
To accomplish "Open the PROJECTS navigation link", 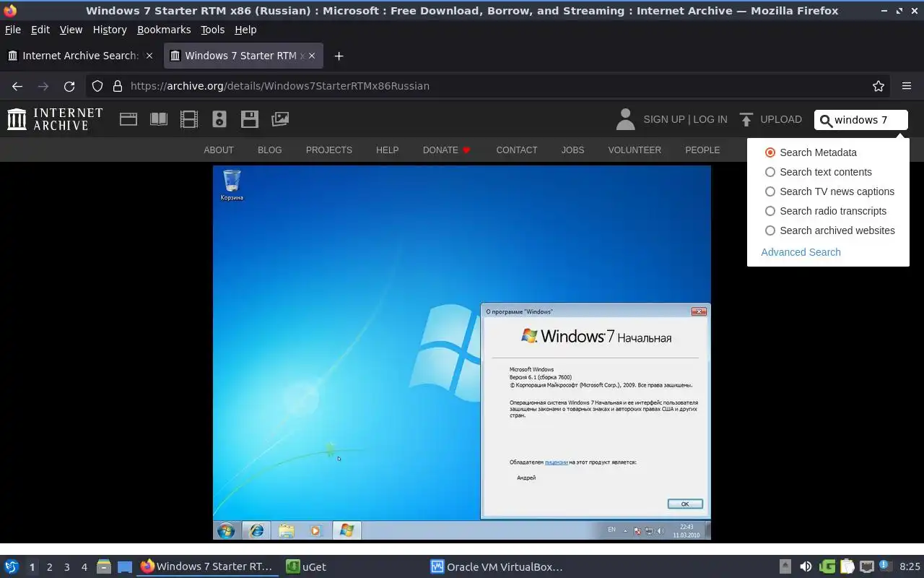I will coord(329,150).
